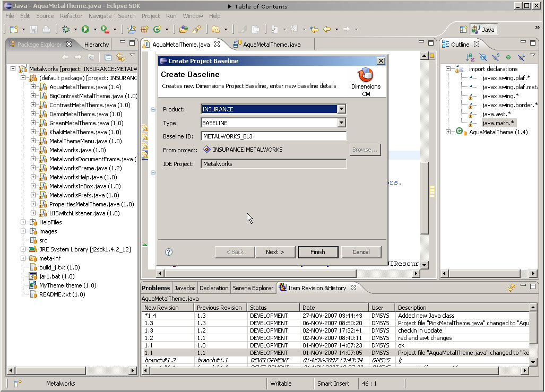This screenshot has width=545, height=392.
Task: Open the Outline view menu arrow
Action: pyautogui.click(x=533, y=55)
